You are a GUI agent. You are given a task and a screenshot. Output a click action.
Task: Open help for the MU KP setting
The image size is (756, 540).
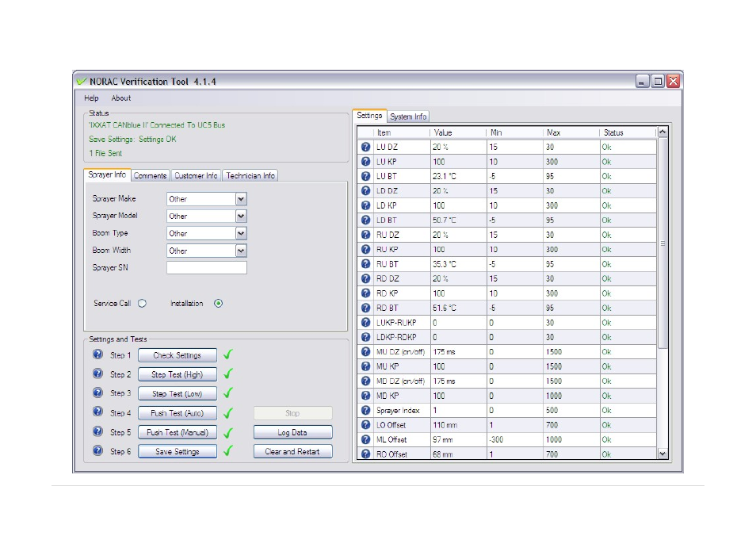click(366, 366)
